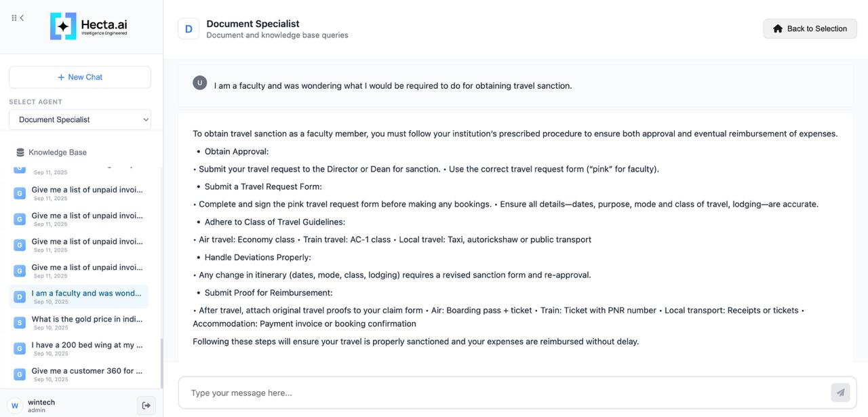Click the Document Specialist 'D' avatar in header
This screenshot has height=417, width=868.
189,29
